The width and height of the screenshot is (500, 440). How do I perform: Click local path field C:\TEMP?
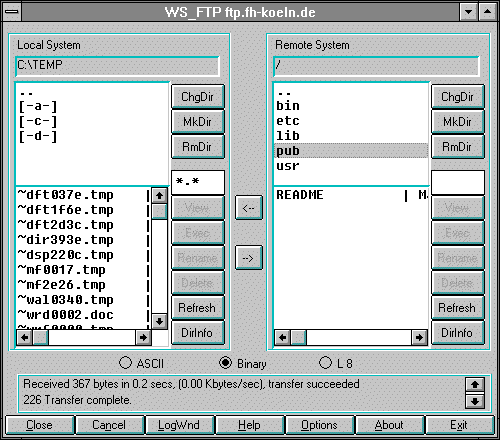(x=117, y=66)
